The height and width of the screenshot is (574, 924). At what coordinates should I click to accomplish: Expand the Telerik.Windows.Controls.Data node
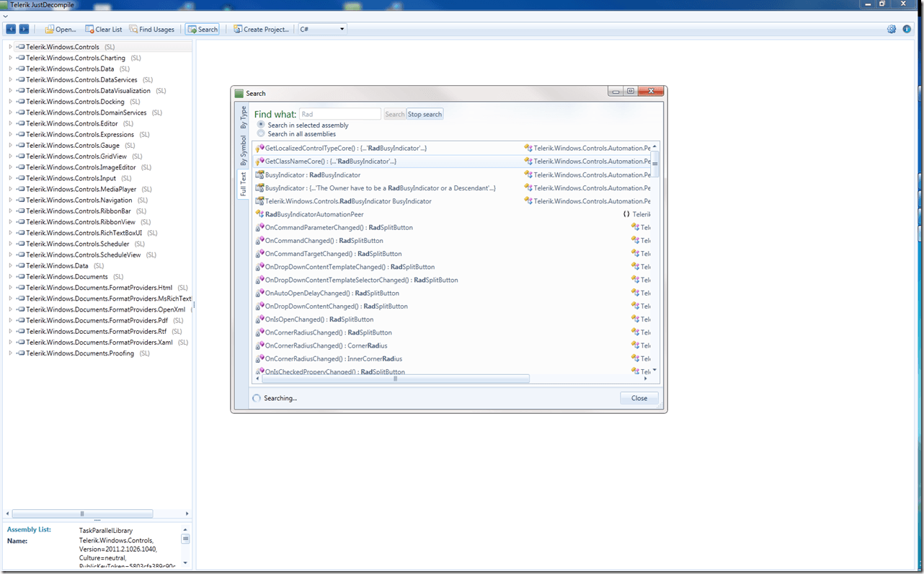pos(10,69)
